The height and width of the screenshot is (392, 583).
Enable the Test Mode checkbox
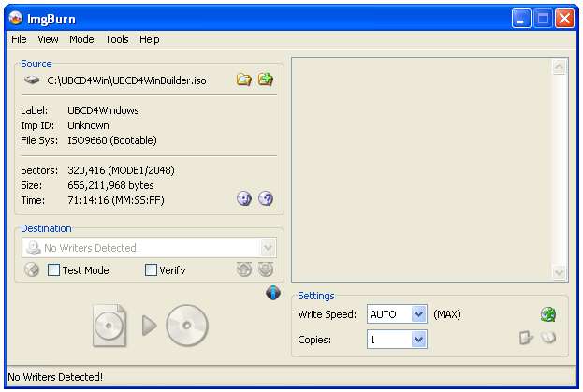coord(53,270)
